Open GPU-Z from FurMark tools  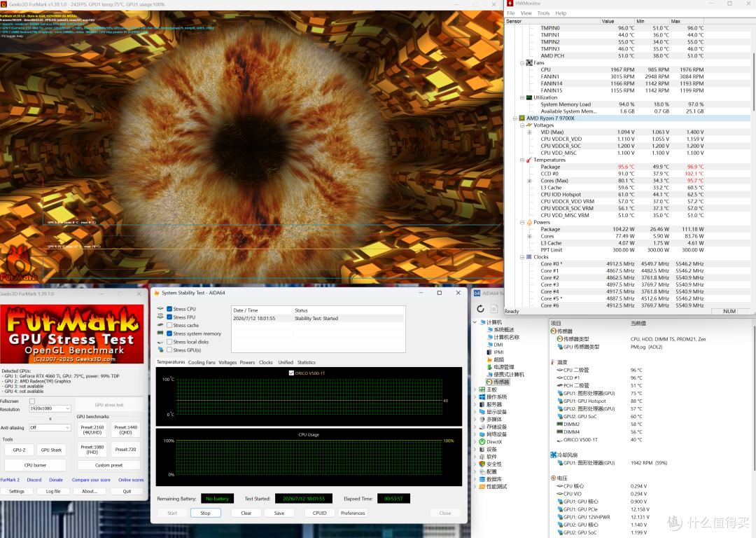tap(20, 450)
